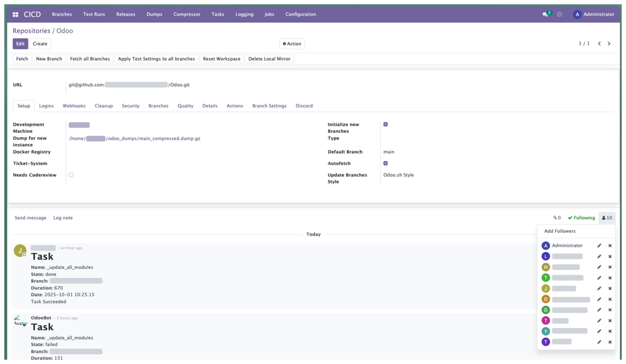Open the activities clock icon

coord(559,14)
